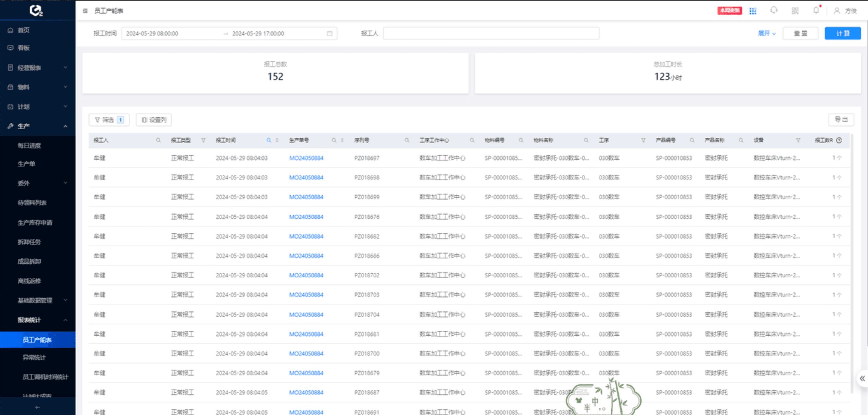This screenshot has width=868, height=415.
Task: Open MO24050884 link in row PZ018699
Action: coord(306,197)
